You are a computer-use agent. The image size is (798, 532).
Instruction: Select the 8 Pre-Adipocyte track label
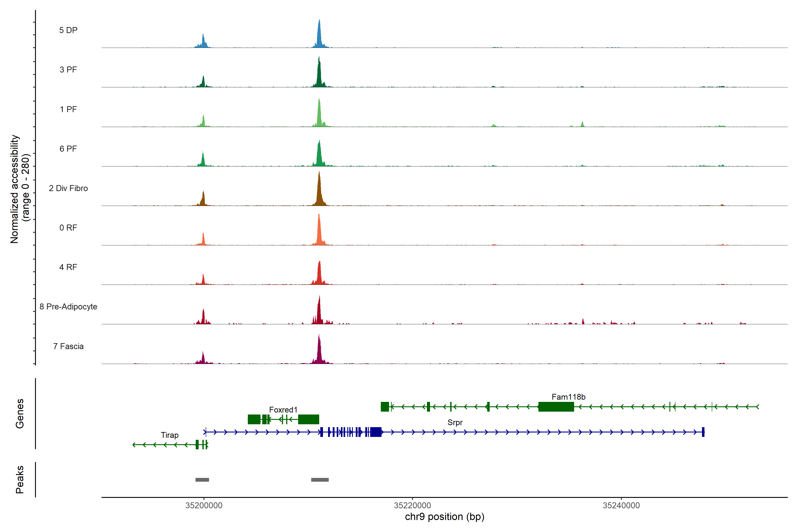pyautogui.click(x=68, y=306)
